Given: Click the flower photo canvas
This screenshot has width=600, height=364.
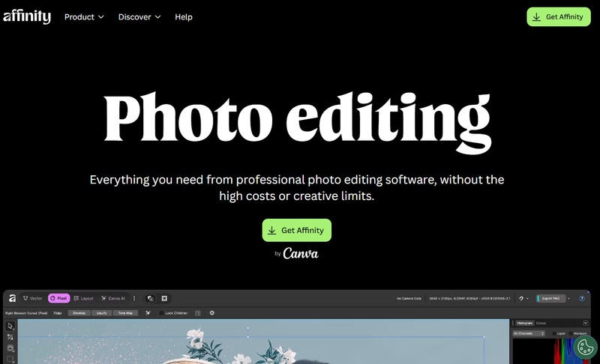Looking at the screenshot, I should click(x=263, y=342).
